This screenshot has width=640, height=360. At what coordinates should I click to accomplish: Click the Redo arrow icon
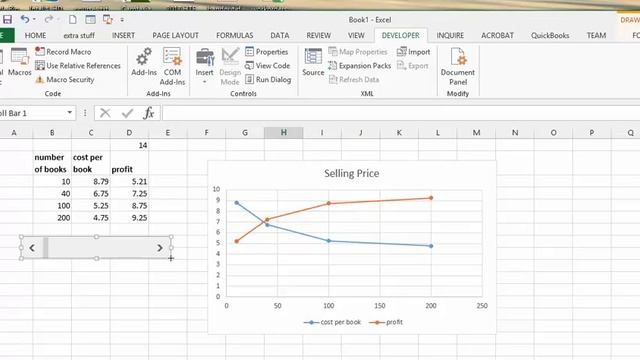[49, 19]
